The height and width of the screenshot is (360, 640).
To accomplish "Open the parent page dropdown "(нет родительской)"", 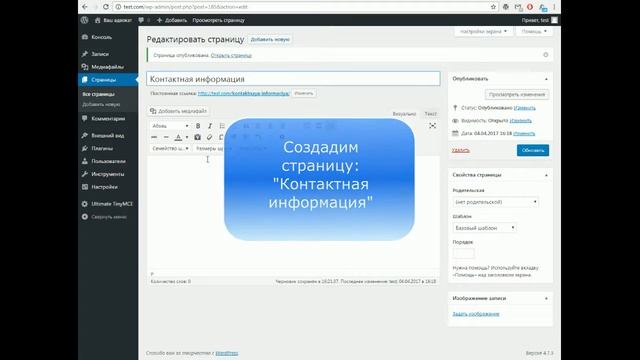I will [x=496, y=202].
